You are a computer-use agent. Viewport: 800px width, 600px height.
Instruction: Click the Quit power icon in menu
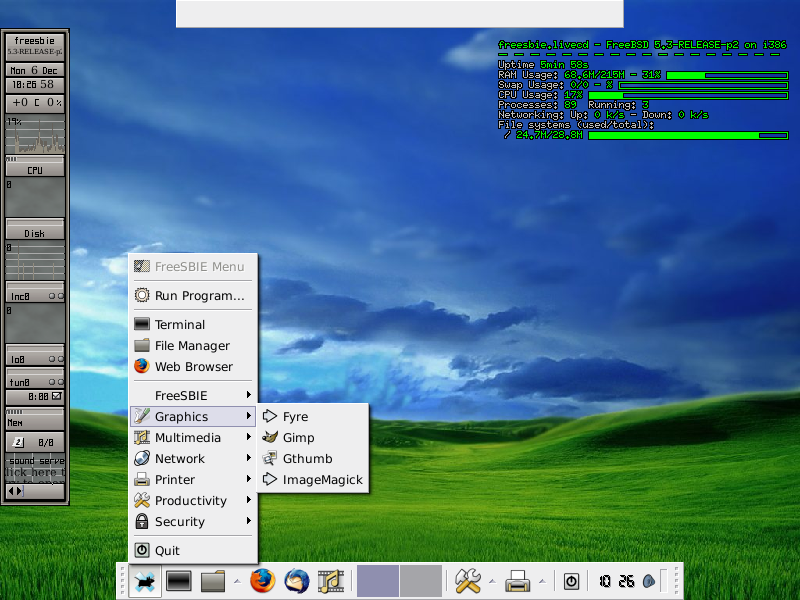[142, 550]
